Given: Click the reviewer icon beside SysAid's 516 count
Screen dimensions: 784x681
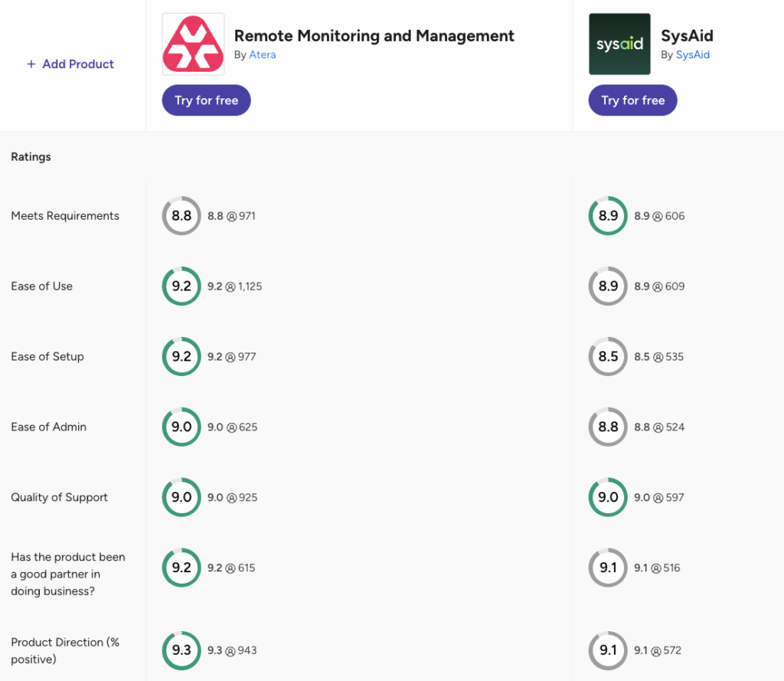Looking at the screenshot, I should click(656, 568).
